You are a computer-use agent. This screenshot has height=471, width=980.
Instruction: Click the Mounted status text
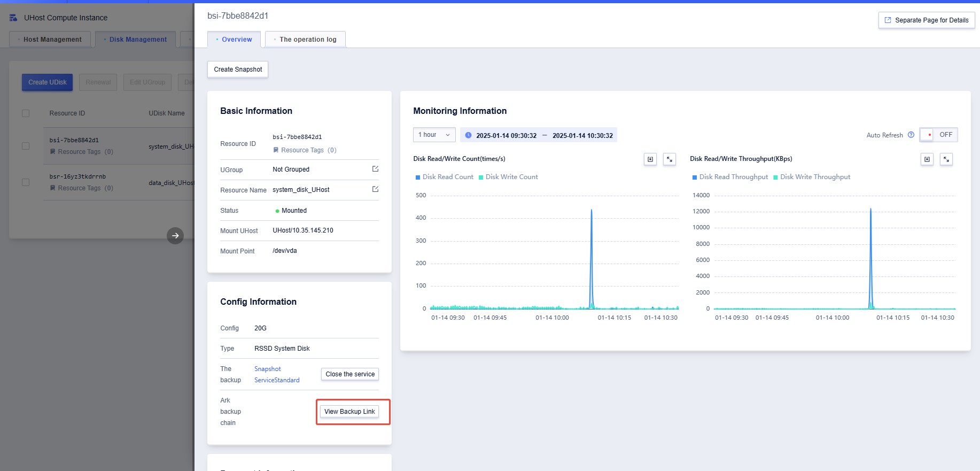[294, 211]
